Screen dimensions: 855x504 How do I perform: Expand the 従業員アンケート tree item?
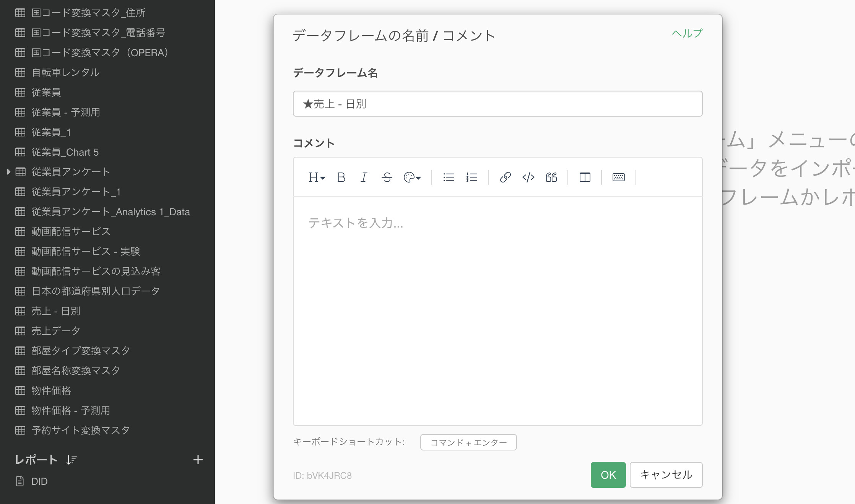click(x=8, y=172)
